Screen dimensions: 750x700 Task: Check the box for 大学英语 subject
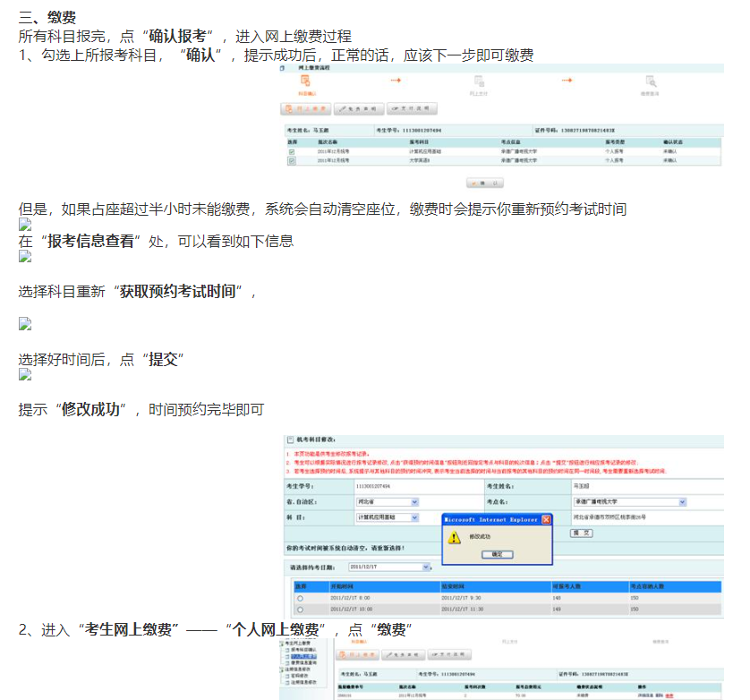point(294,162)
